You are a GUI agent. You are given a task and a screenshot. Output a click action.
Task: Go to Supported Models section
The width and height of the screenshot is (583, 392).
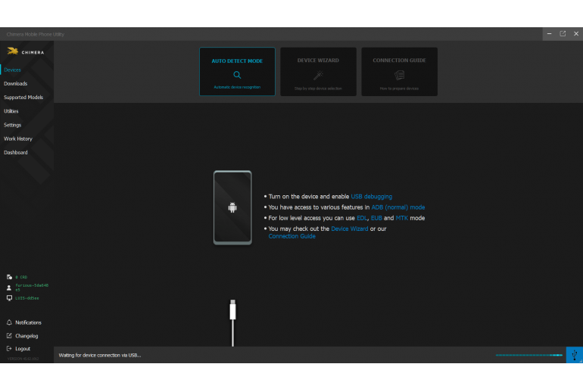(23, 98)
